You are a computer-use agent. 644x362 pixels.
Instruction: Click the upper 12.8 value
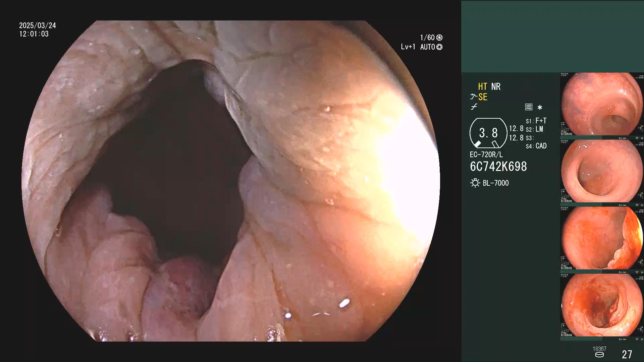point(516,128)
